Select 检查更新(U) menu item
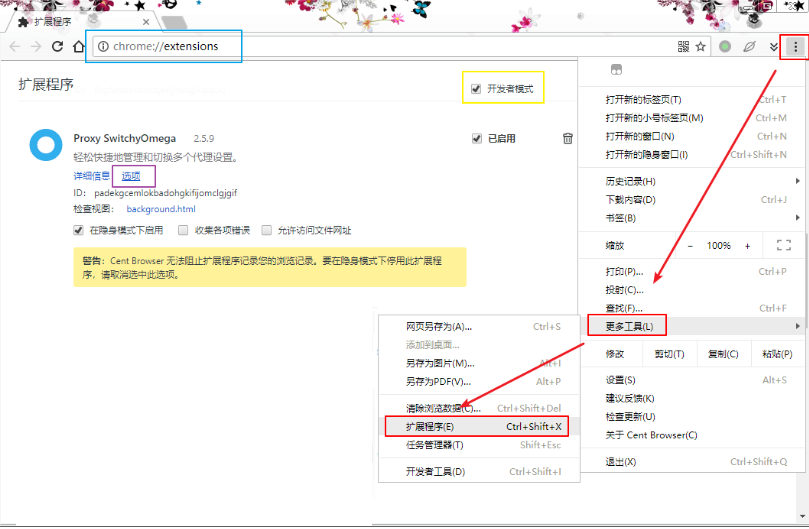The width and height of the screenshot is (809, 529). pyautogui.click(x=691, y=417)
